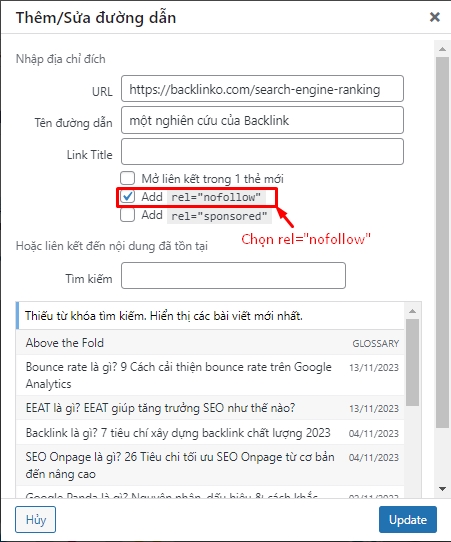
Task: Select the EEAT là gì? article
Action: tap(210, 408)
